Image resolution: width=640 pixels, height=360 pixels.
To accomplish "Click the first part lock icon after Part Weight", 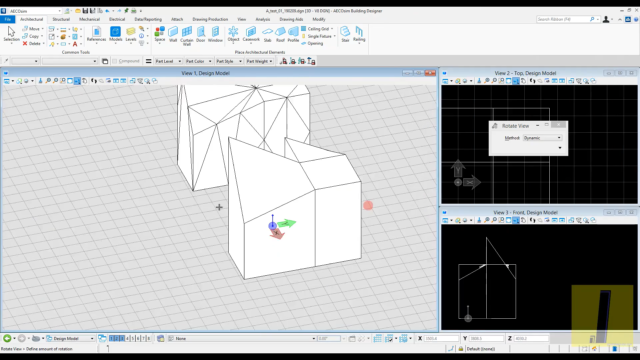I will (x=283, y=61).
